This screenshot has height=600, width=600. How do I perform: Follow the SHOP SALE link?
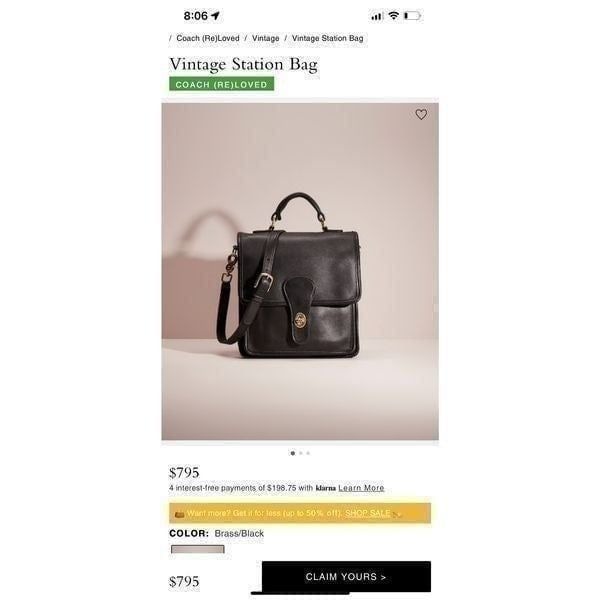[x=368, y=513]
